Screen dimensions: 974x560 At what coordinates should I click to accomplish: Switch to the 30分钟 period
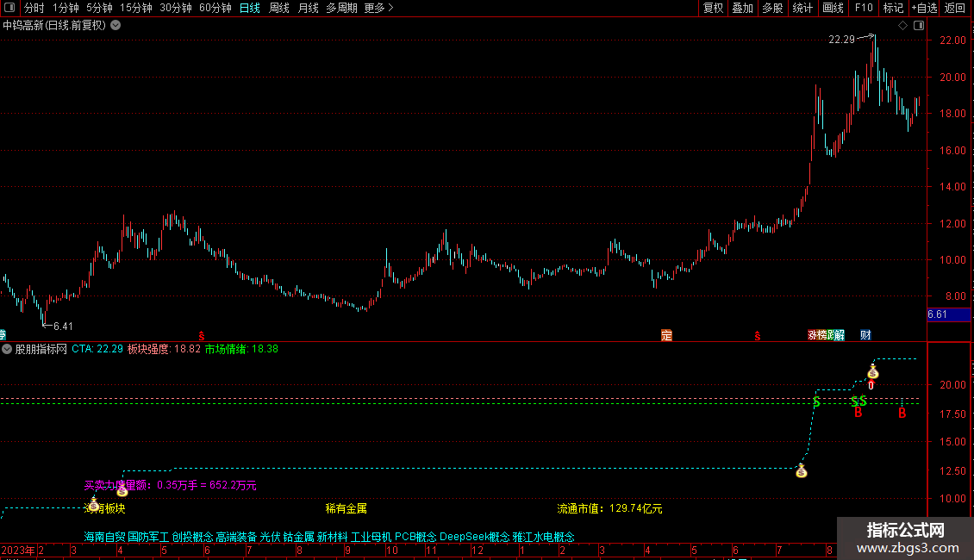(176, 8)
